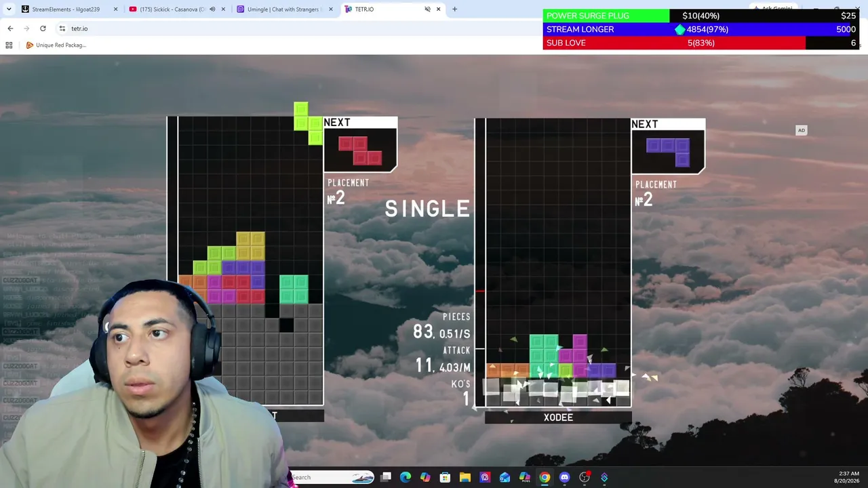Open Microsoft Store from the taskbar
This screenshot has height=488, width=868.
coord(445,477)
